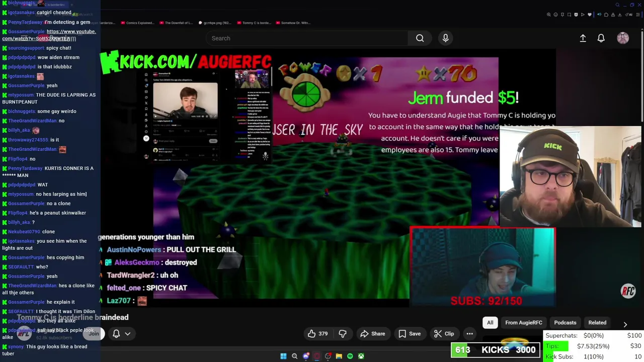
Task: Open Discord from the taskbar
Action: click(x=305, y=356)
